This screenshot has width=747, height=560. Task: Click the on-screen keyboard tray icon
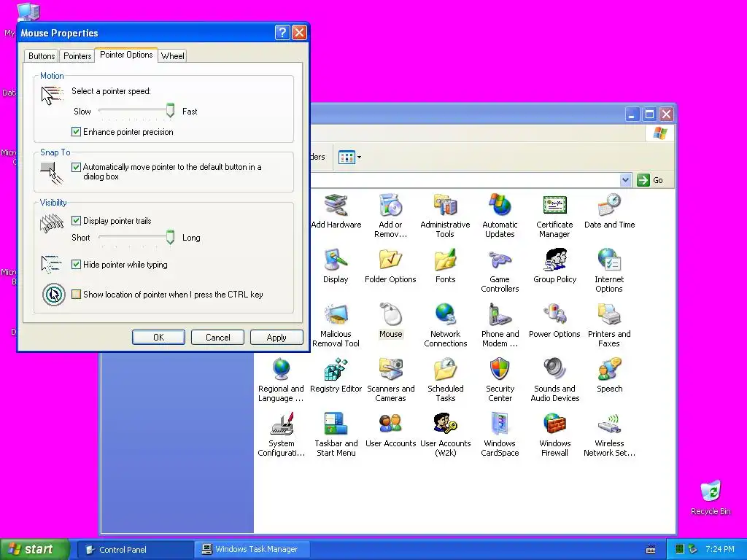(x=651, y=550)
